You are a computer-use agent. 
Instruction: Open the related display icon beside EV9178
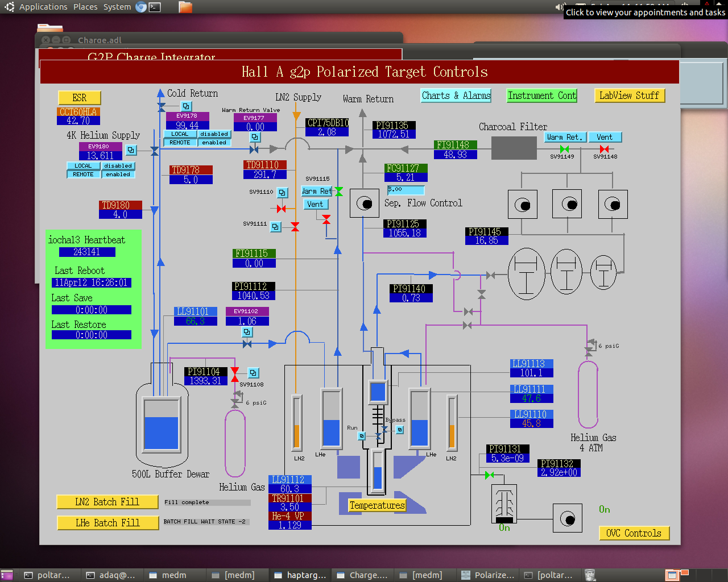coord(186,106)
